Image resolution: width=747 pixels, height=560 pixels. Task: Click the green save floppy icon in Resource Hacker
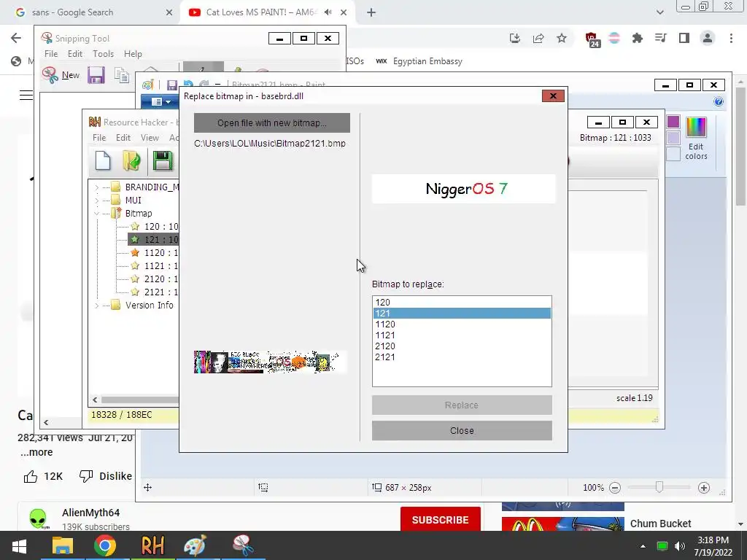[163, 160]
